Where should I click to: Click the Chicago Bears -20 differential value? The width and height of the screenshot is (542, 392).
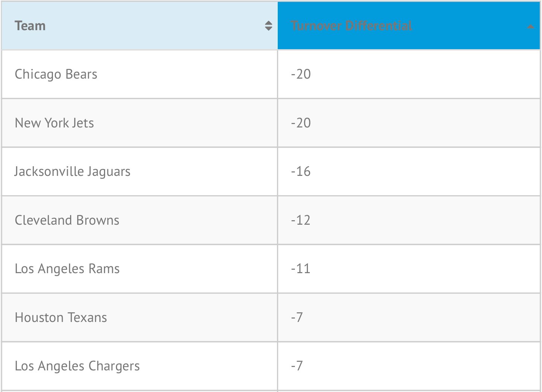pos(301,74)
